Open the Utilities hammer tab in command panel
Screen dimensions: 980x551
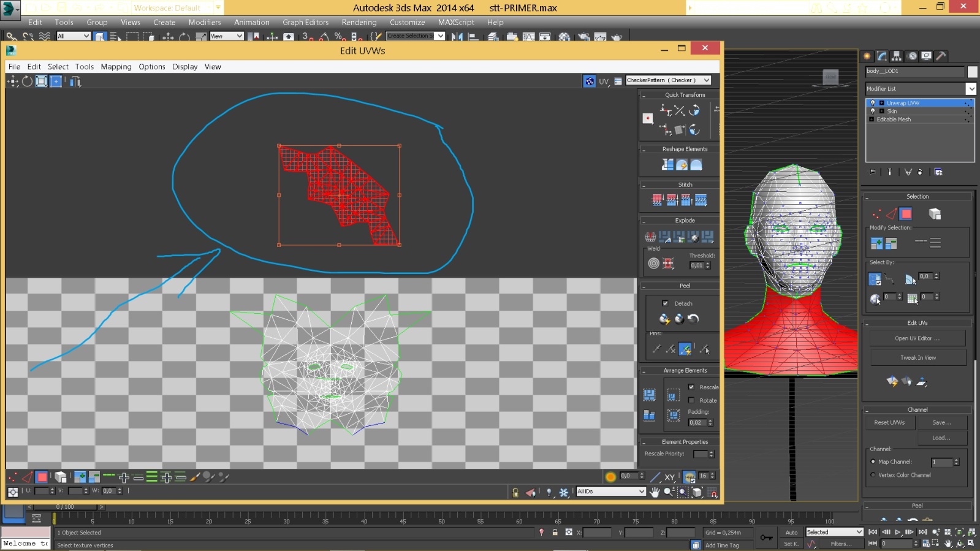click(941, 56)
